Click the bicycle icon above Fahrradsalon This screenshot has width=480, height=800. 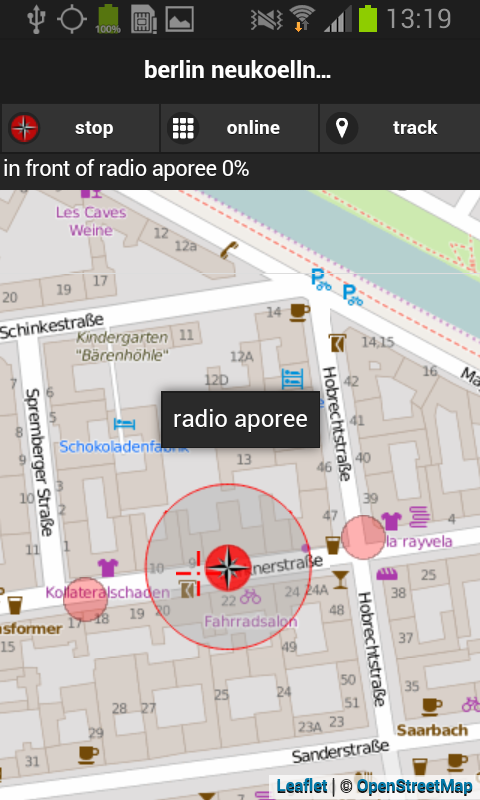coord(250,596)
